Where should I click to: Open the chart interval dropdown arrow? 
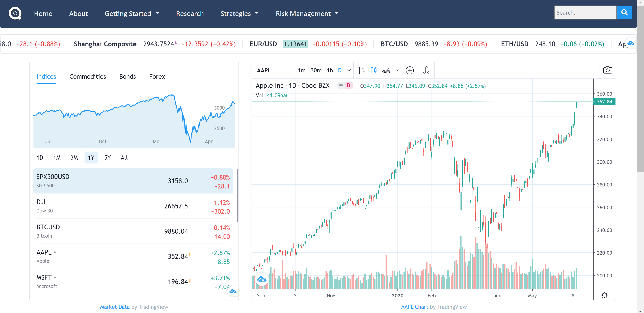click(349, 70)
